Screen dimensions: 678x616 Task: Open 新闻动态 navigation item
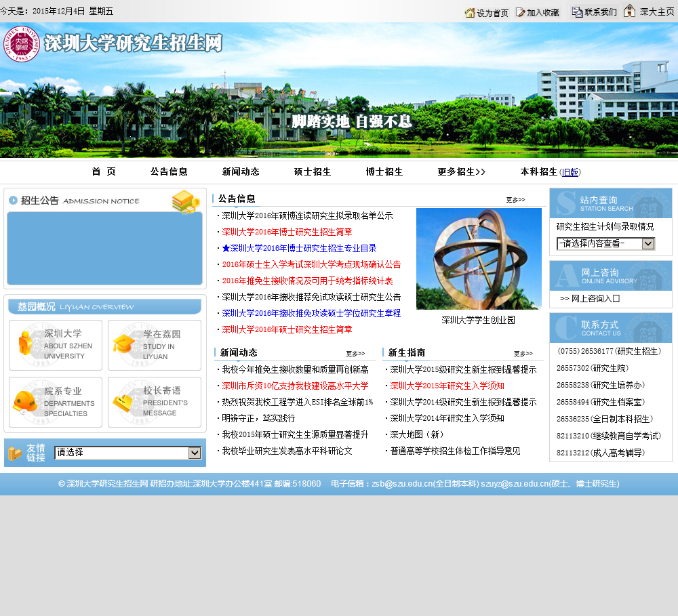click(x=241, y=171)
